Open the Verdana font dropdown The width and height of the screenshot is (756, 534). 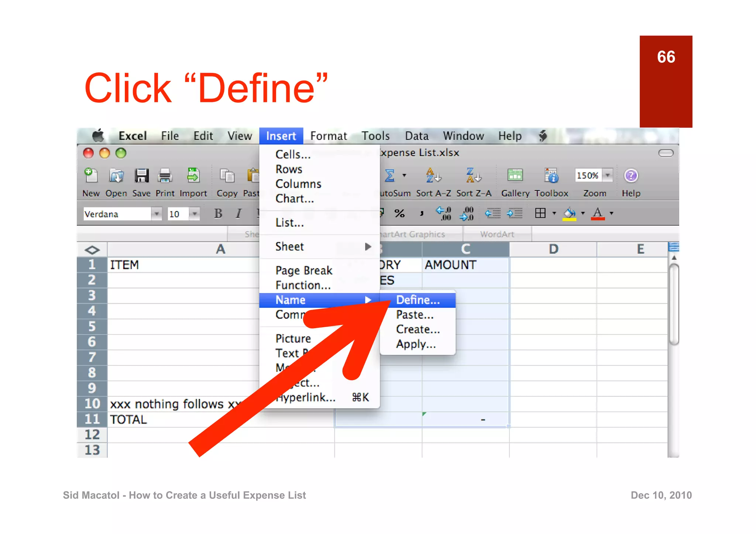[x=157, y=214]
